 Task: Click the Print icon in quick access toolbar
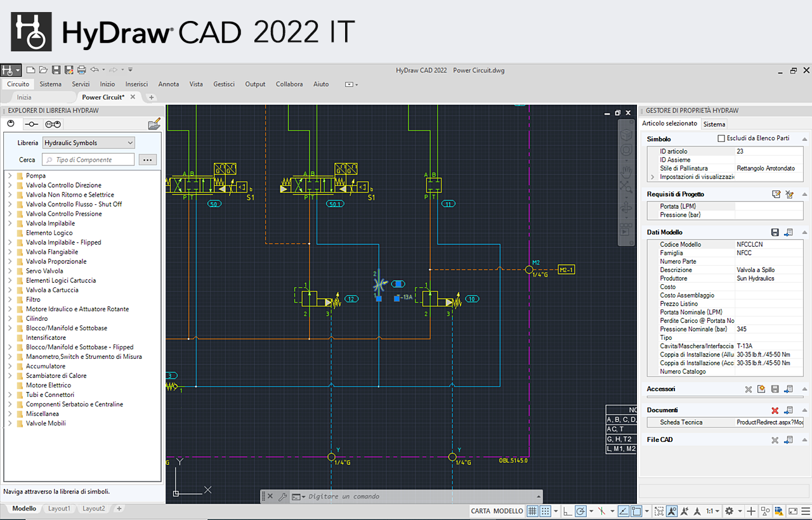coord(81,70)
